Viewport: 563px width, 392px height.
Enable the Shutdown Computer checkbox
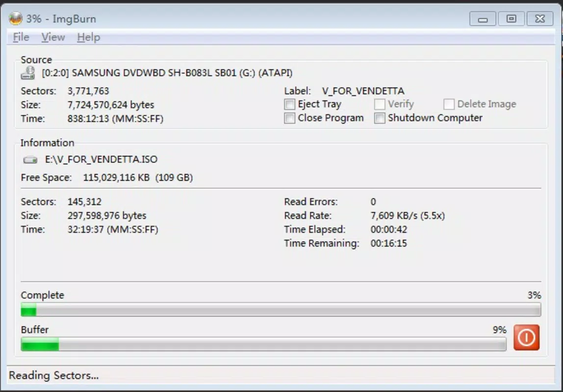[380, 118]
